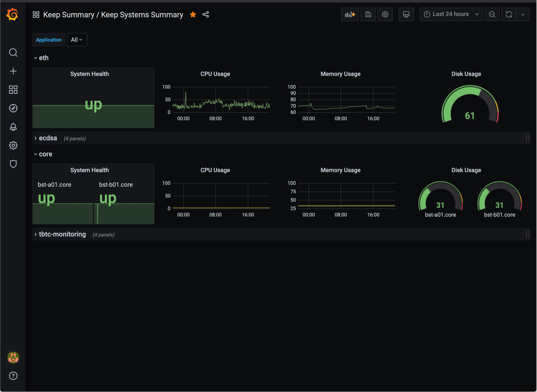Click the Keep Summary folder breadcrumb
Screen dimensions: 537x392
[69, 15]
